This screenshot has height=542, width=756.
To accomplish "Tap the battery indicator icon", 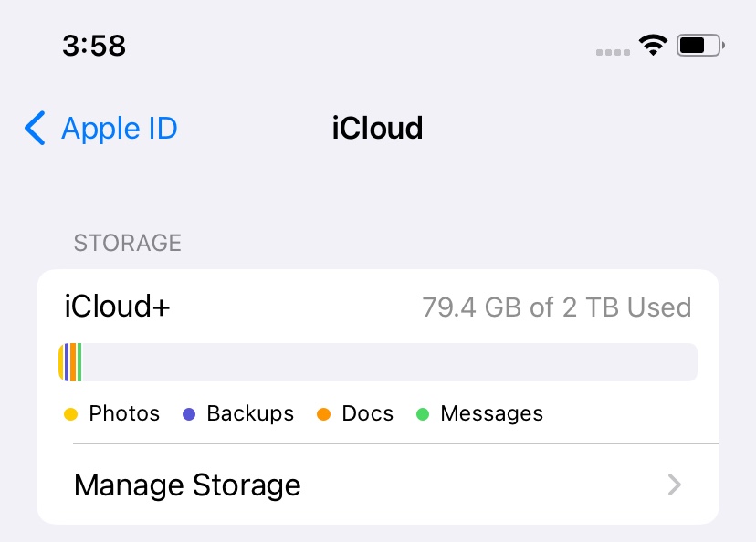I will pyautogui.click(x=699, y=45).
